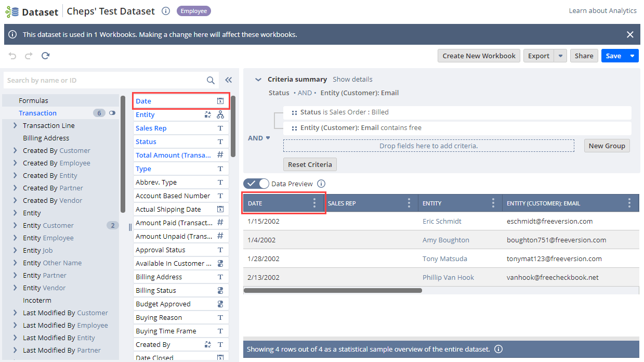
Task: Click the join icon on Created By field
Action: (208, 344)
